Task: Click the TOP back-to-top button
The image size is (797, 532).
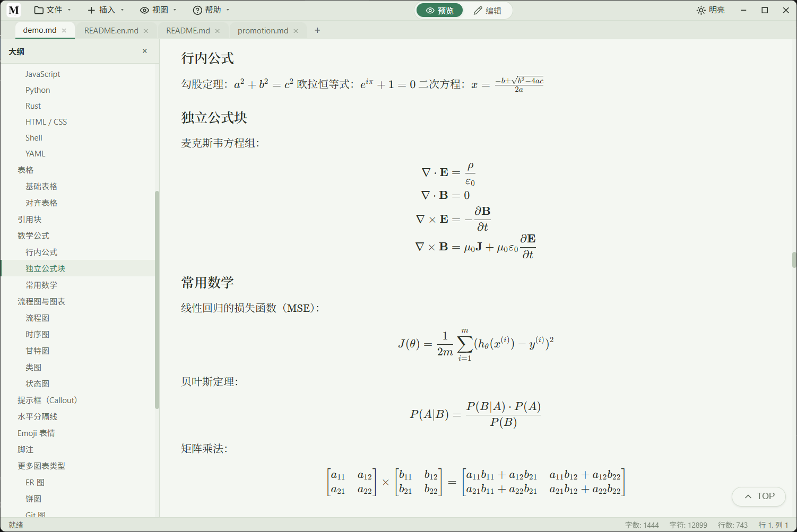Action: click(759, 496)
